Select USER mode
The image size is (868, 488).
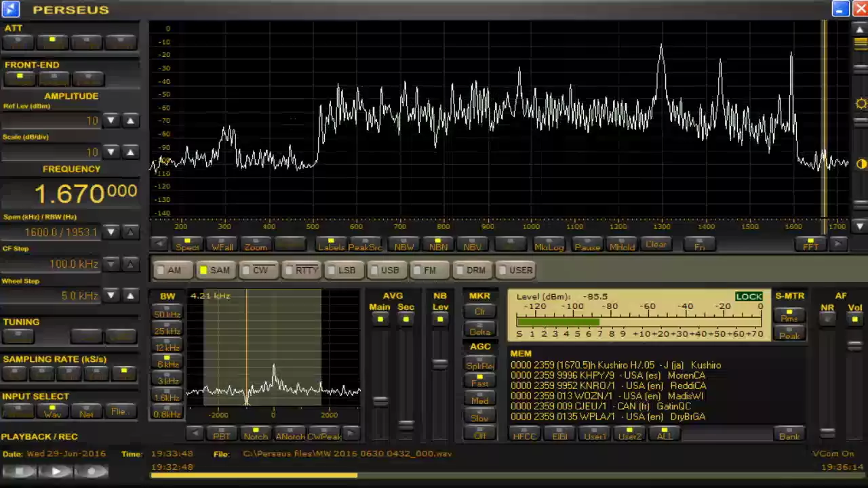click(516, 270)
